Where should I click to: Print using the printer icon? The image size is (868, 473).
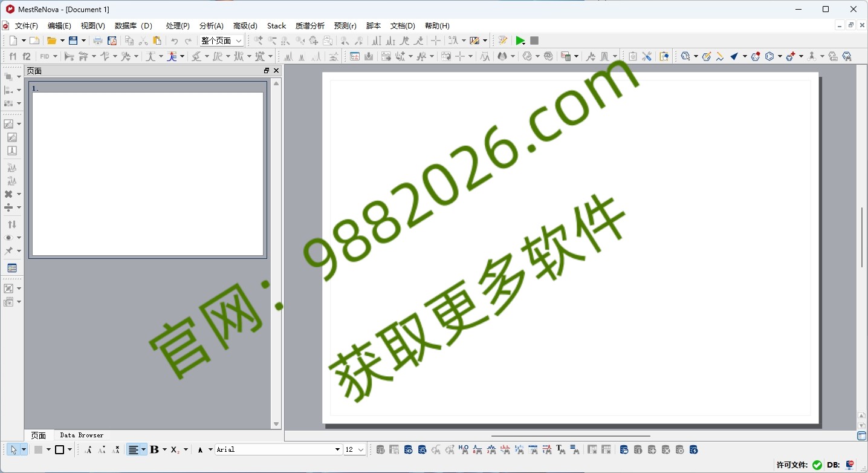97,41
